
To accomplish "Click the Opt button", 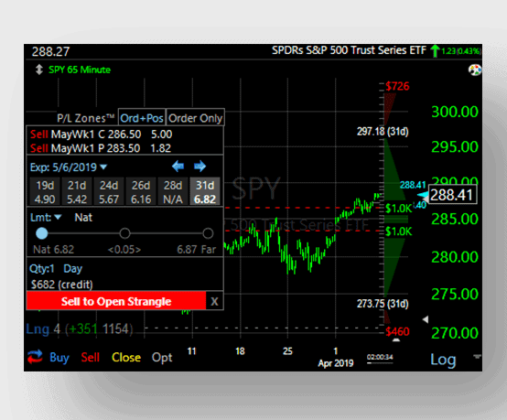I will click(x=162, y=358).
